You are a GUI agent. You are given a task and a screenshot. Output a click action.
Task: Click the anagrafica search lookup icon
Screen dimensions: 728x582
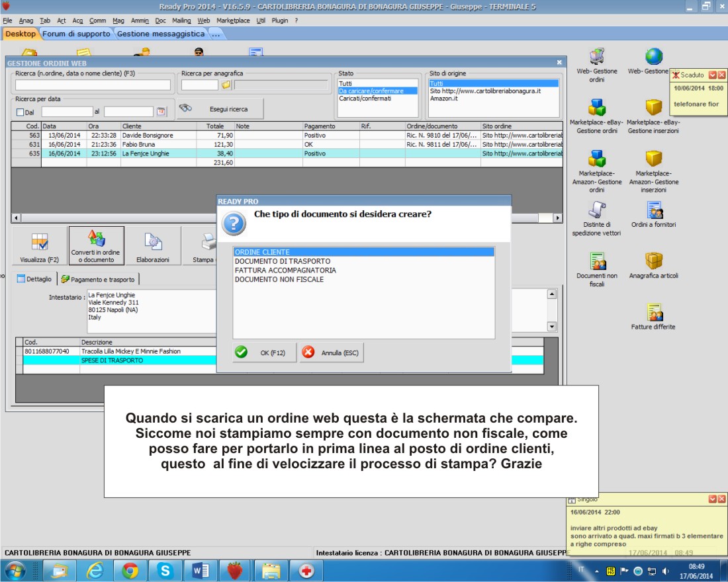tap(226, 85)
